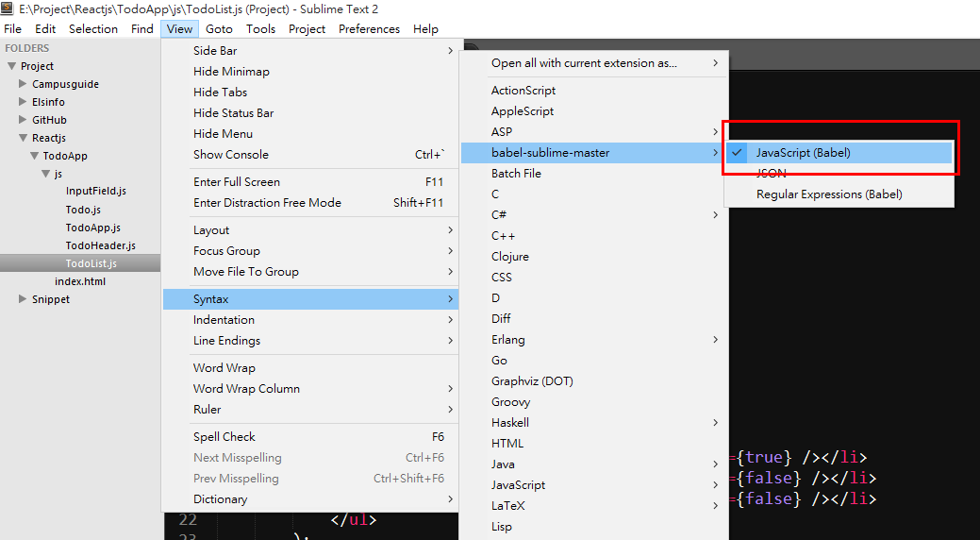Open the babel-sublime-master submenu

pos(593,153)
